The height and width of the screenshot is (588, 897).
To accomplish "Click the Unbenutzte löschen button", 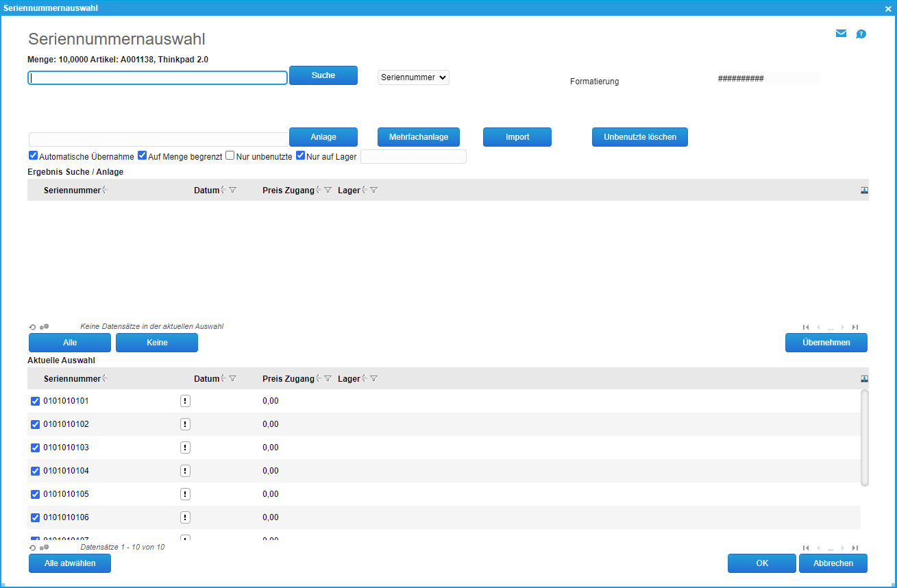I will pyautogui.click(x=639, y=137).
